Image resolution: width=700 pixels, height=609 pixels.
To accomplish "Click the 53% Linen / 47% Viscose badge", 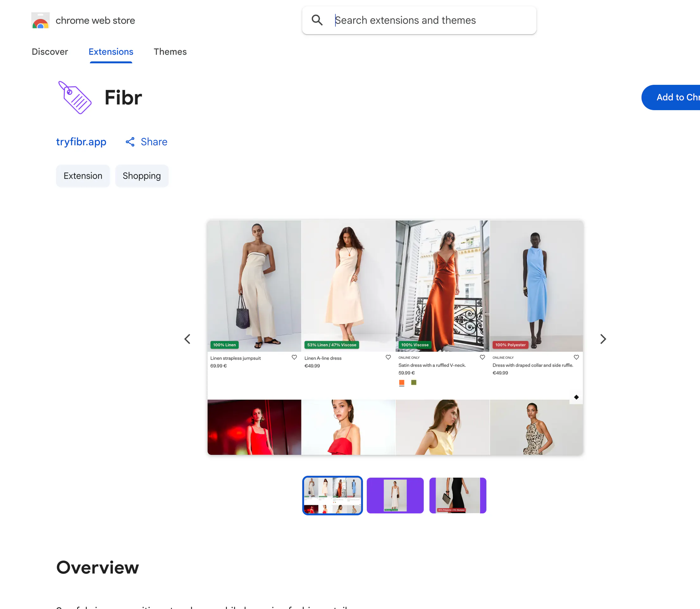I will [332, 345].
